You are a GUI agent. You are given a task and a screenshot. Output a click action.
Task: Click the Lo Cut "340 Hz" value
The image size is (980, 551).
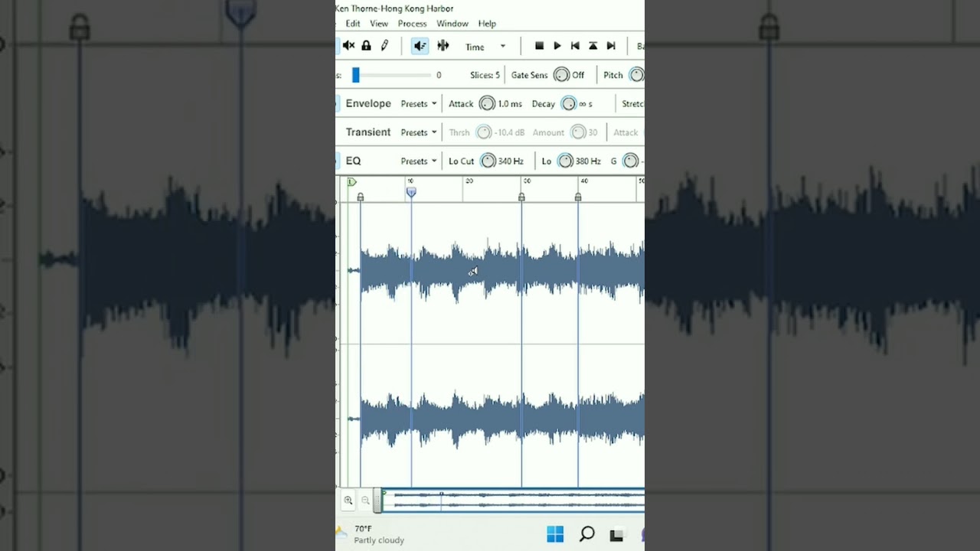click(x=511, y=161)
